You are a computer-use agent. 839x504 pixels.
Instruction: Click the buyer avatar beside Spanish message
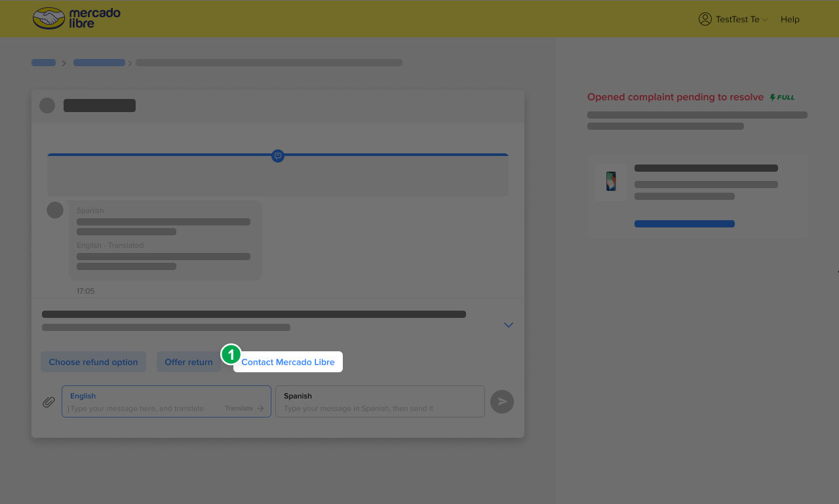pyautogui.click(x=55, y=210)
